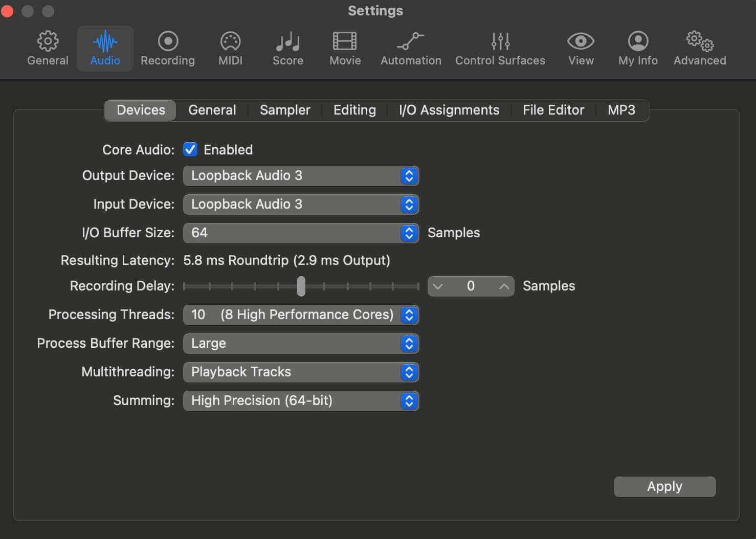Switch to the Sampler tab

point(285,110)
